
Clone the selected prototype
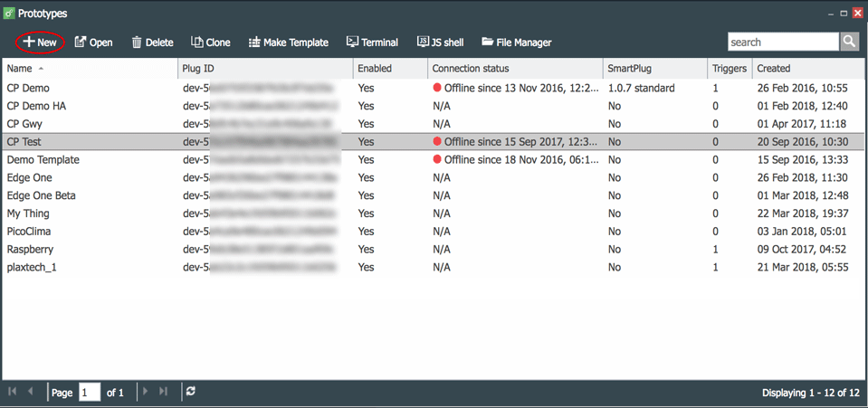211,43
